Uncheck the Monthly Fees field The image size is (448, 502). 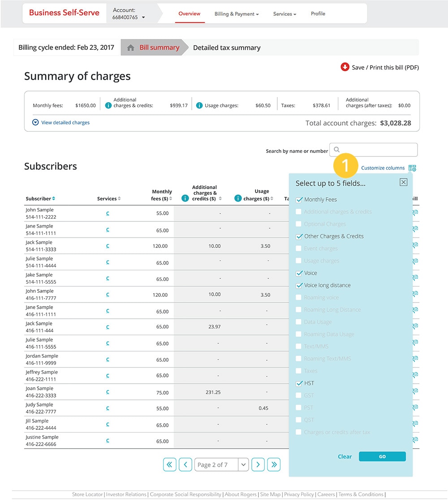pyautogui.click(x=299, y=199)
